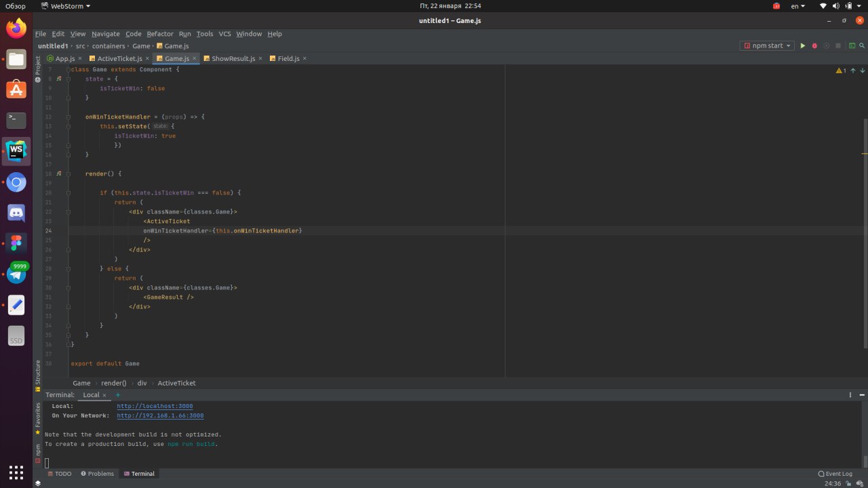Image resolution: width=868 pixels, height=488 pixels.
Task: Click the gutter override icon beside state line
Action: click(x=59, y=79)
